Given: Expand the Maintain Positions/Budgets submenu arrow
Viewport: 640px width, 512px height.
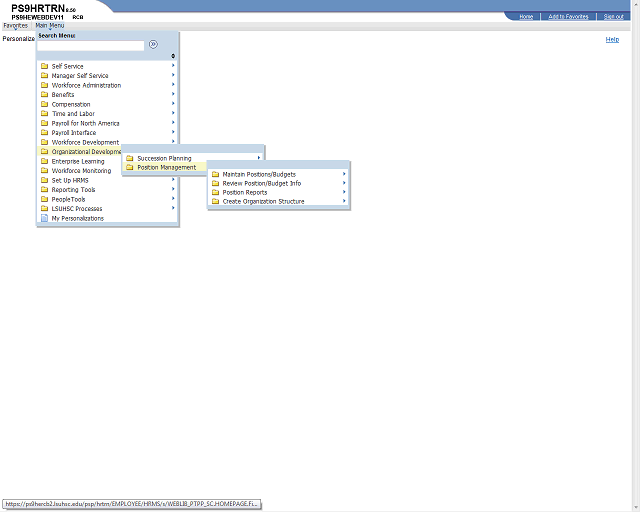Looking at the screenshot, I should (x=344, y=174).
